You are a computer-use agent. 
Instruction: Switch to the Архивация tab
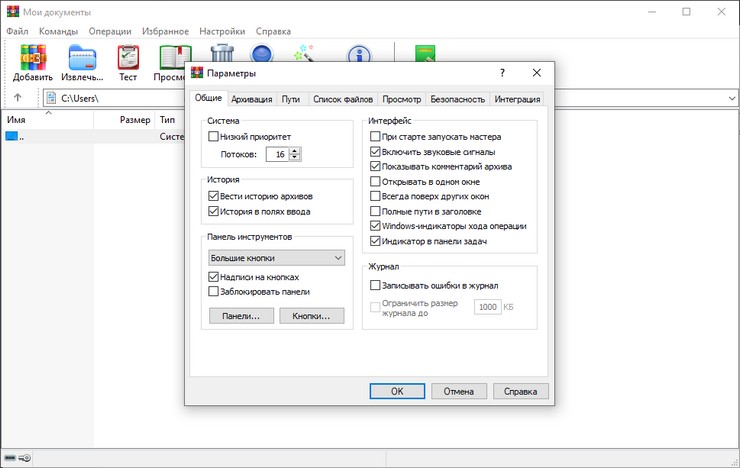[x=252, y=99]
